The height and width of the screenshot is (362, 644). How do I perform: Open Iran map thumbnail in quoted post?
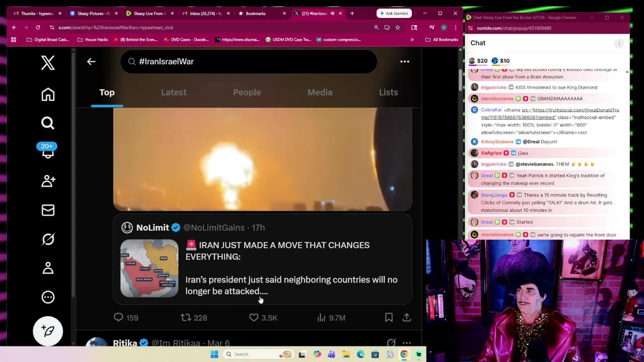149,268
